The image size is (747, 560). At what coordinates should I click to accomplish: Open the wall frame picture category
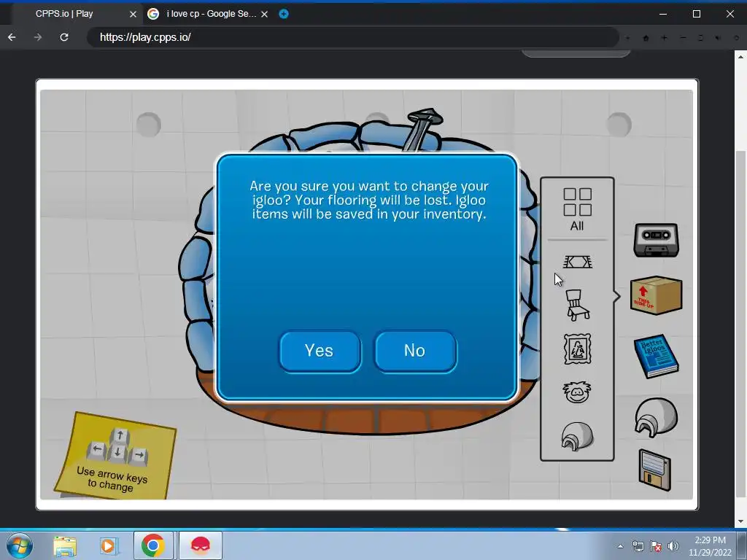578,349
